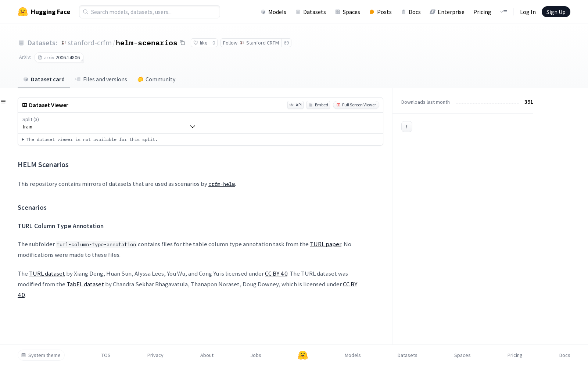Click the HELM Scenarios heading
The height and width of the screenshot is (368, 588).
(43, 164)
